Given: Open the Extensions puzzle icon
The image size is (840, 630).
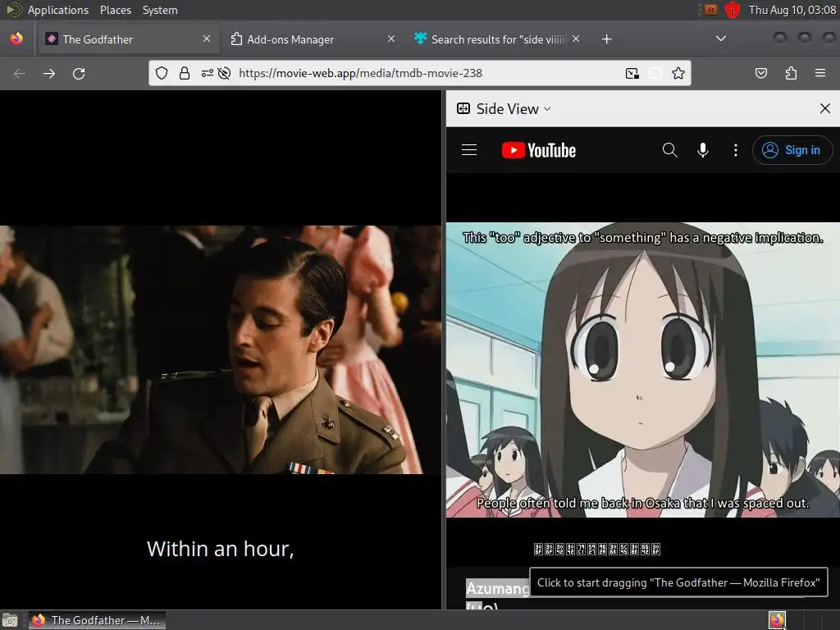Looking at the screenshot, I should tap(791, 73).
